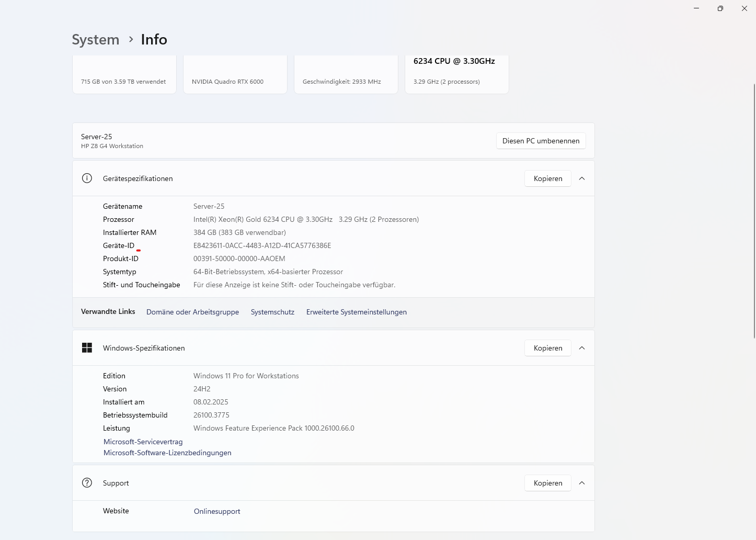Image resolution: width=756 pixels, height=540 pixels.
Task: Open Domäne oder Arbeitsgruppe link
Action: 192,312
